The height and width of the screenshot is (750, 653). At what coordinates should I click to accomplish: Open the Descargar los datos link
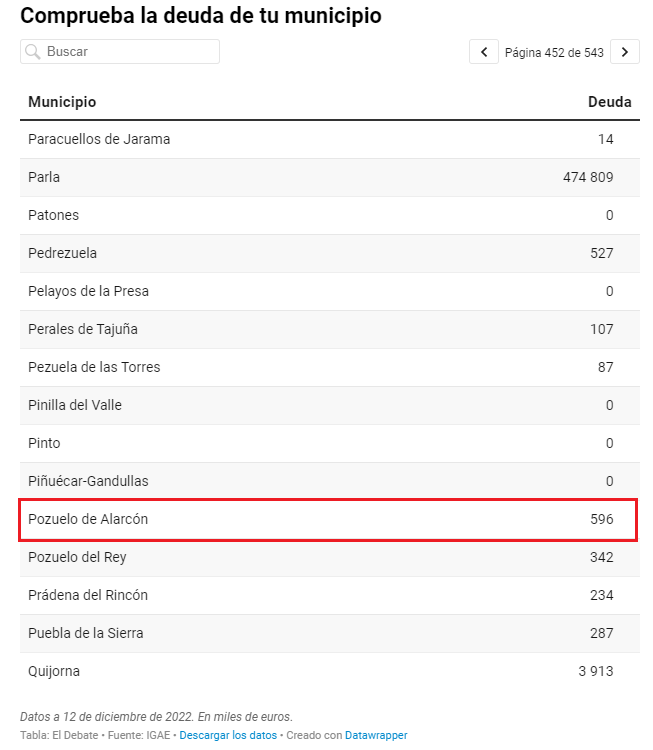point(228,735)
